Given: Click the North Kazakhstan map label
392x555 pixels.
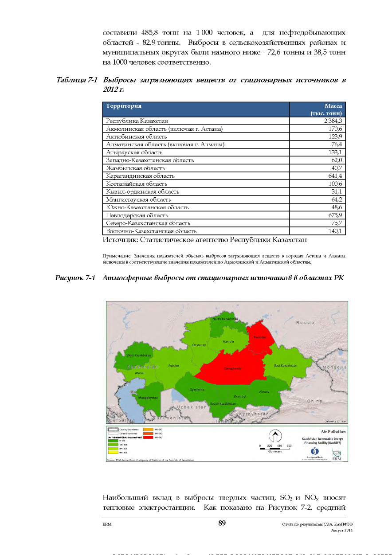Looking at the screenshot, I should coord(225,319).
